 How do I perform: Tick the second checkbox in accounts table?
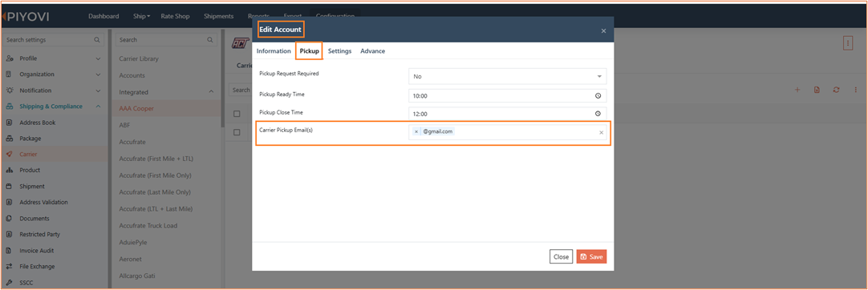[237, 132]
